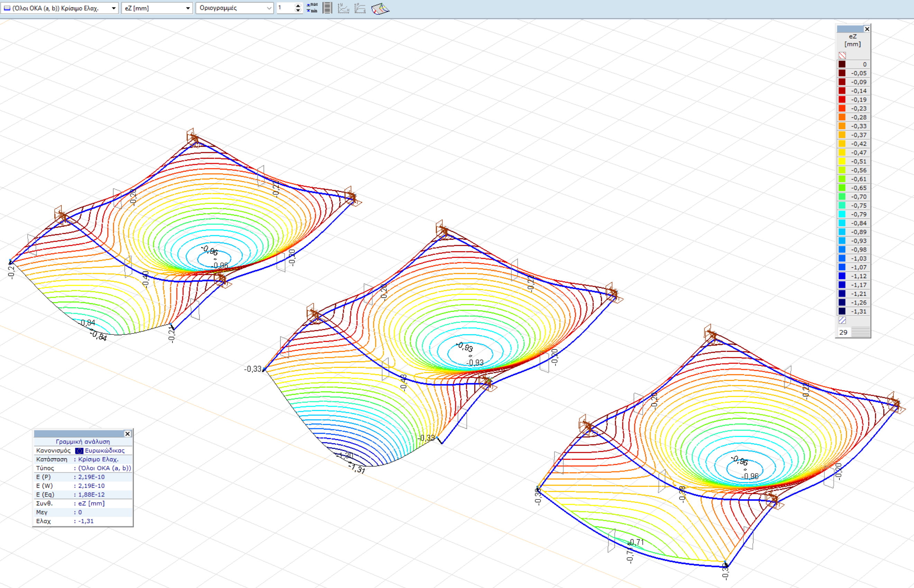Screen dimensions: 914x588
Task: Click the Μεγ maximum value 0
Action: point(80,512)
